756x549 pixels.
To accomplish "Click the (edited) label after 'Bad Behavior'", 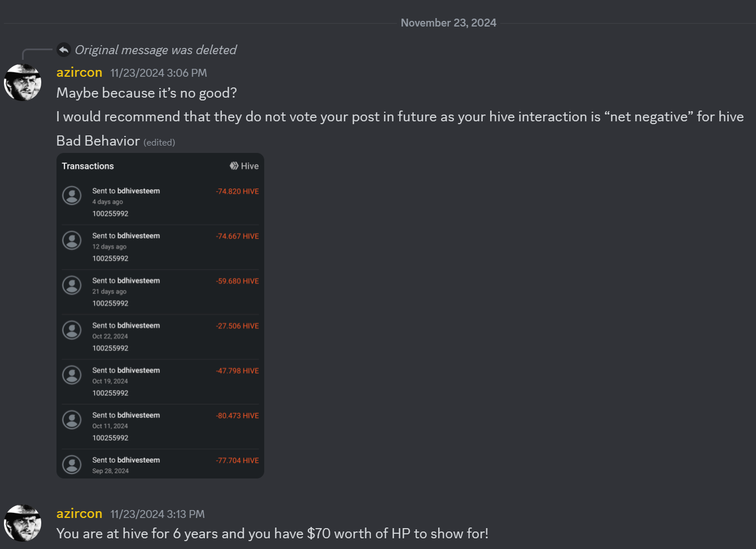I will click(x=159, y=143).
